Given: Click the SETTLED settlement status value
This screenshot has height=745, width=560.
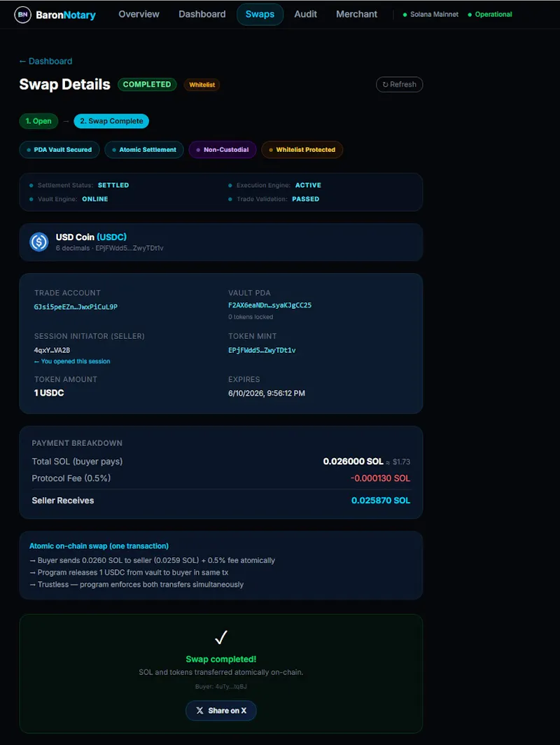Looking at the screenshot, I should click(x=113, y=186).
